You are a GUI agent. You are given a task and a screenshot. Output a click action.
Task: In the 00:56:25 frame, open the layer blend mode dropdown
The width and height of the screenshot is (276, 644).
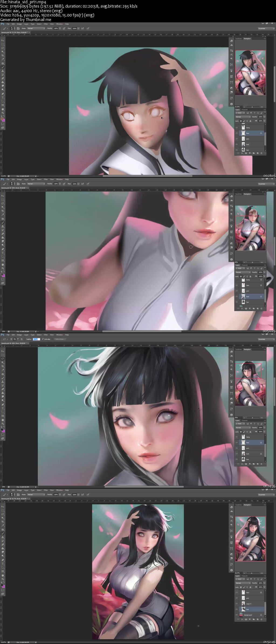pyautogui.click(x=243, y=272)
